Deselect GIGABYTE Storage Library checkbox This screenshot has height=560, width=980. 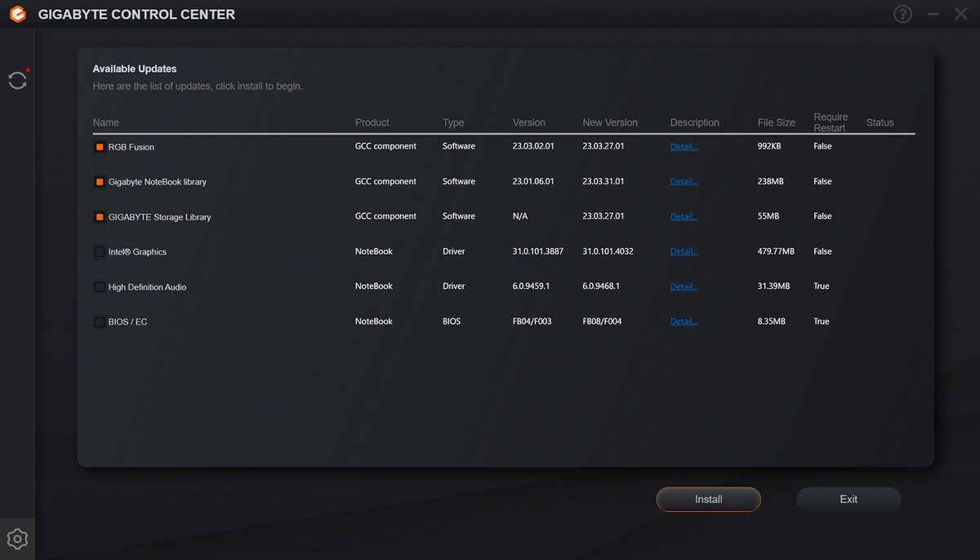100,217
